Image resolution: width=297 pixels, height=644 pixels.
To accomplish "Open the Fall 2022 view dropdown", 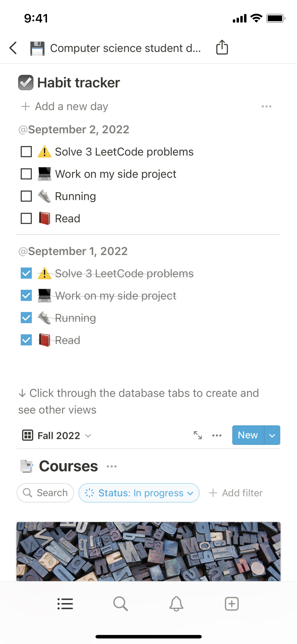I will coord(88,435).
